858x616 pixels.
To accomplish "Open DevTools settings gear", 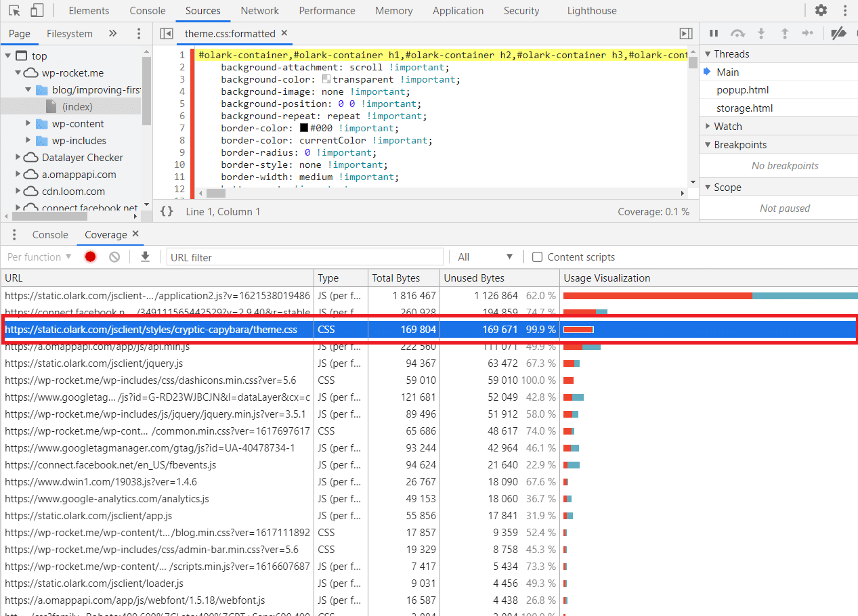I will (821, 11).
